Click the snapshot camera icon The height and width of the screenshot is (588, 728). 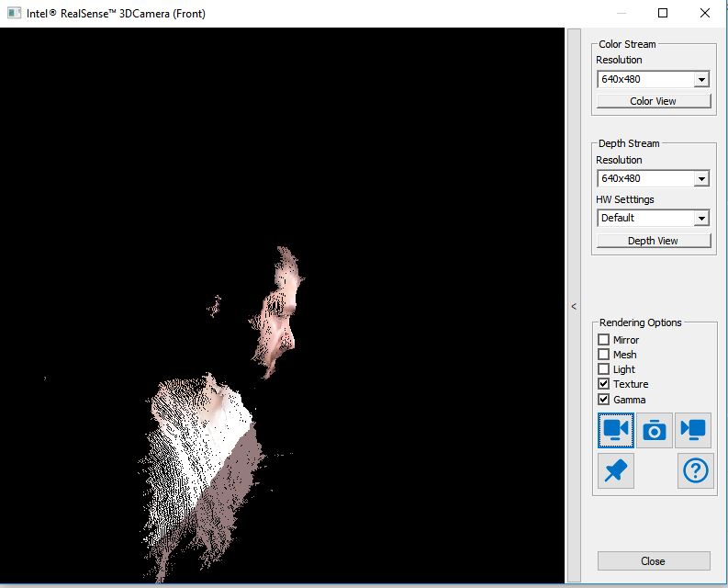(655, 430)
